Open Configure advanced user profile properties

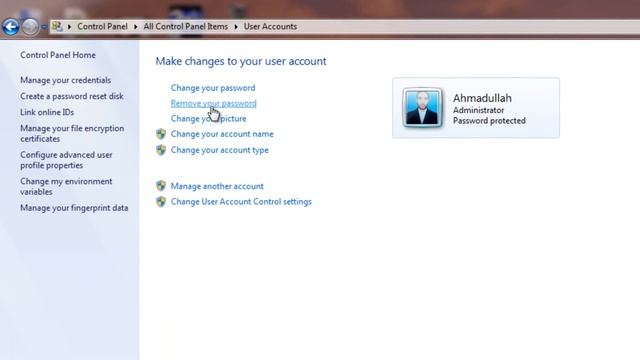tap(66, 160)
